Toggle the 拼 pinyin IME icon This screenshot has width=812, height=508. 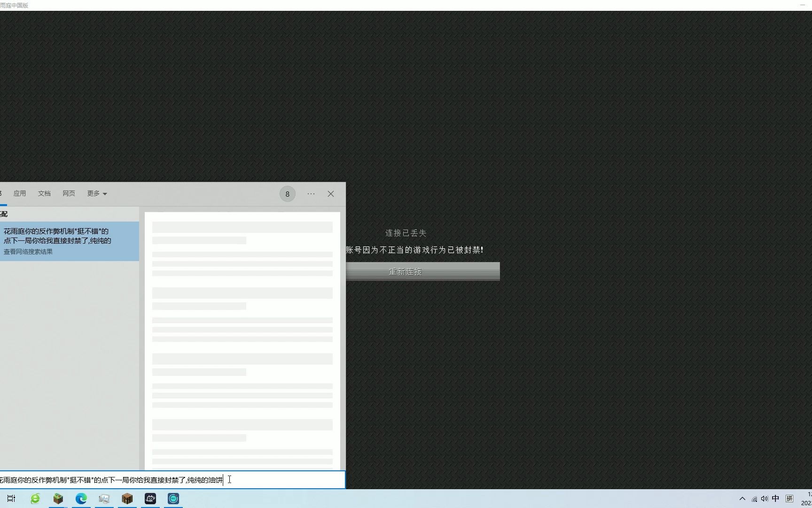(789, 499)
